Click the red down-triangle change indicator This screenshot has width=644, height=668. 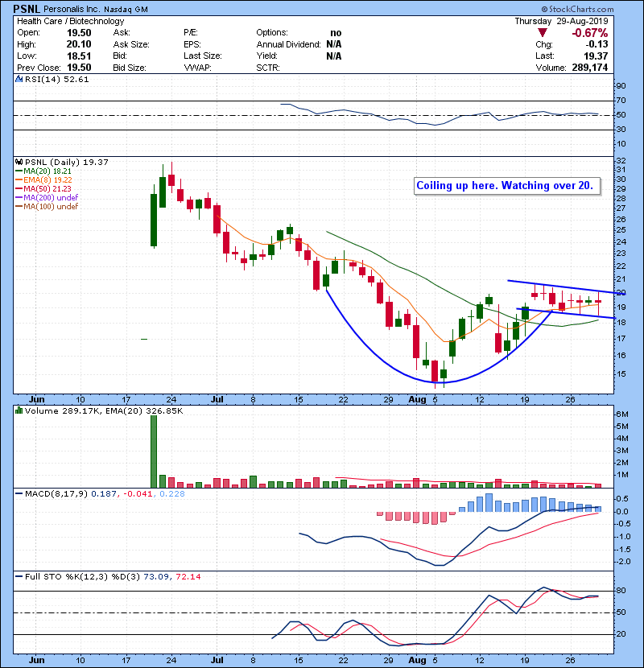[542, 33]
